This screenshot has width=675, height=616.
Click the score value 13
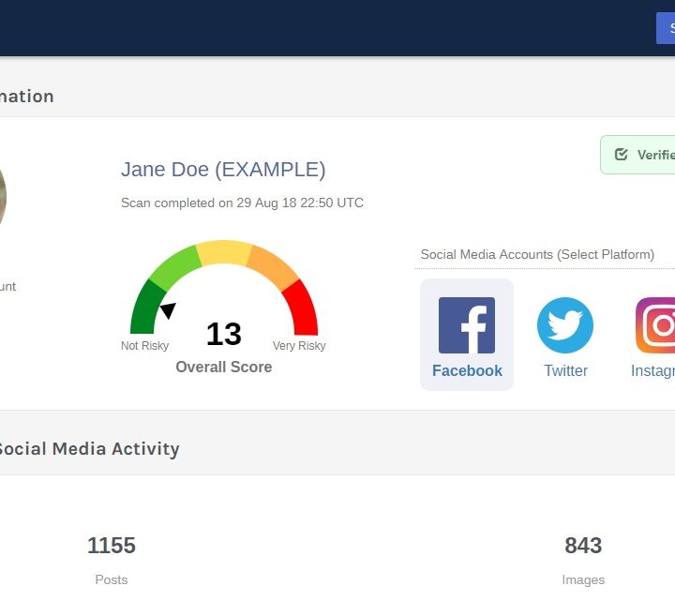click(224, 334)
